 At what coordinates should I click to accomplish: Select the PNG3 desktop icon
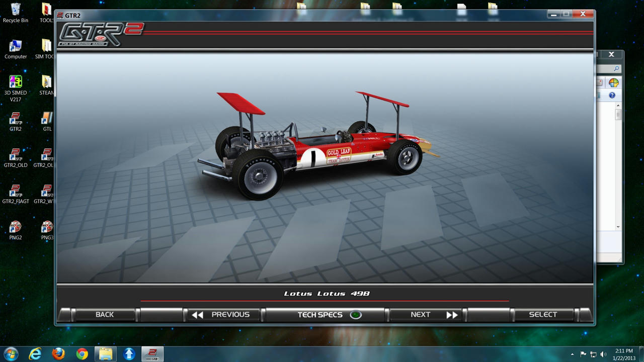tap(47, 230)
